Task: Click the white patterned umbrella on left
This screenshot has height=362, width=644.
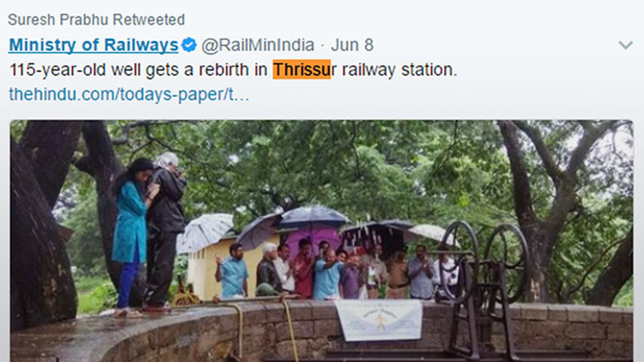Action: [x=205, y=232]
